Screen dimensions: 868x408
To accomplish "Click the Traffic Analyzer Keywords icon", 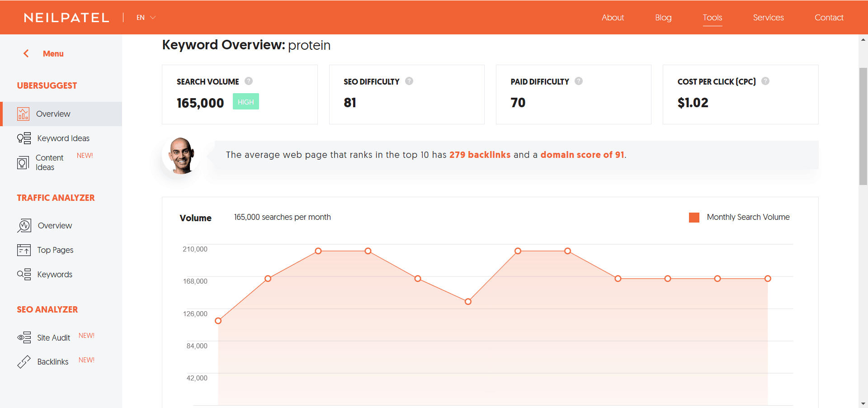I will pyautogui.click(x=24, y=274).
